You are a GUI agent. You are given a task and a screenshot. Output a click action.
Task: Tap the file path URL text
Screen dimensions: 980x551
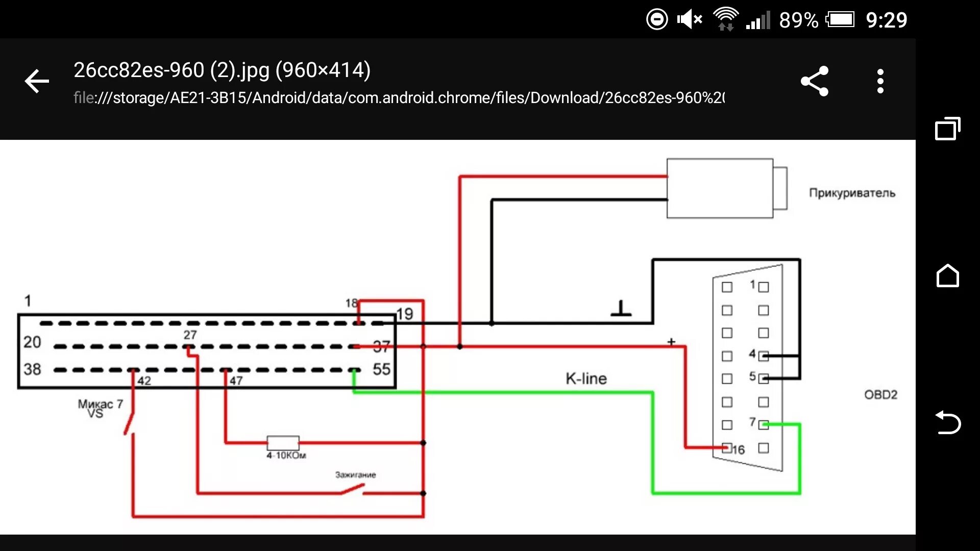click(399, 97)
